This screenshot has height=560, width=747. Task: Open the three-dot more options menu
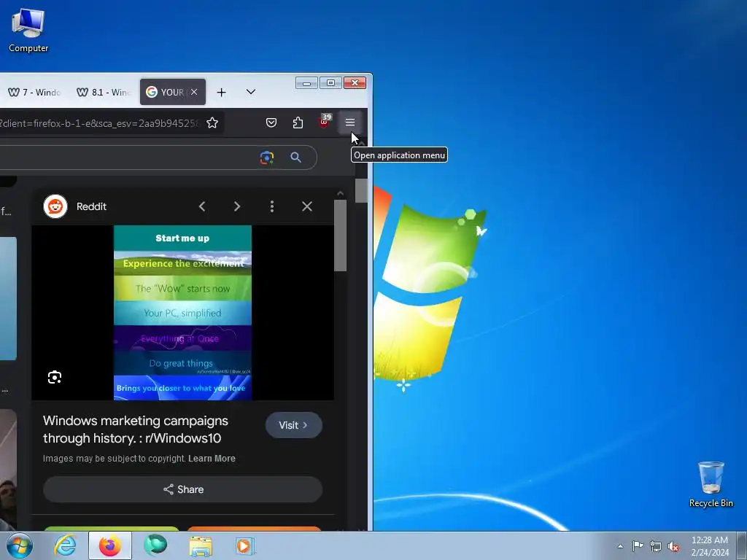point(272,206)
